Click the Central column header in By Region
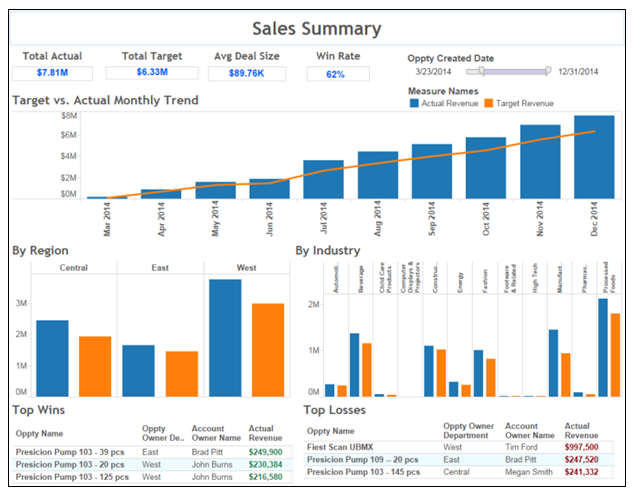 click(x=73, y=268)
